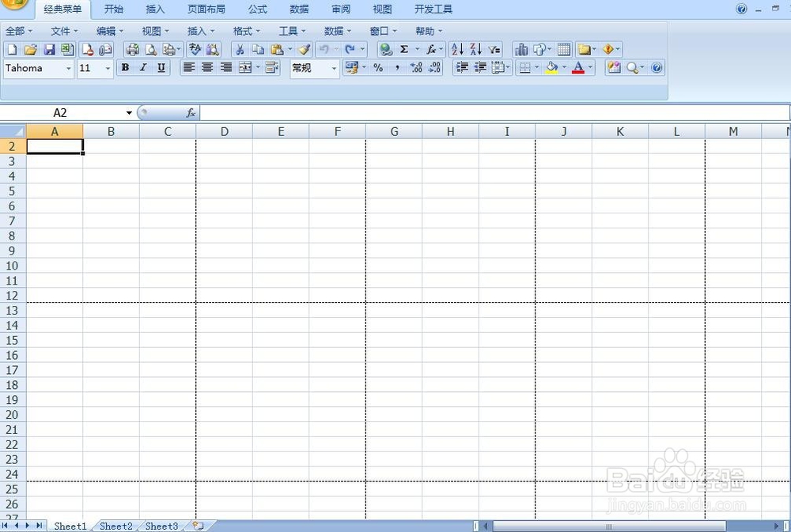Viewport: 791px width, 532px height.
Task: Save the workbook with the floppy disk icon
Action: [49, 50]
